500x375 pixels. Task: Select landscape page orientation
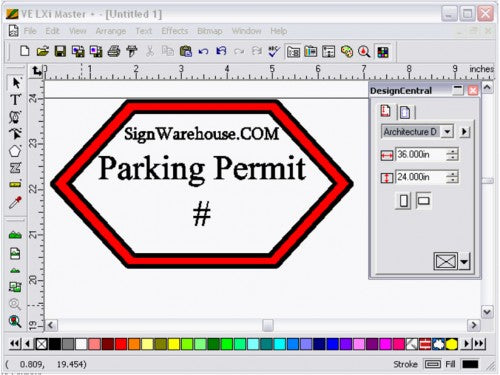pyautogui.click(x=423, y=201)
